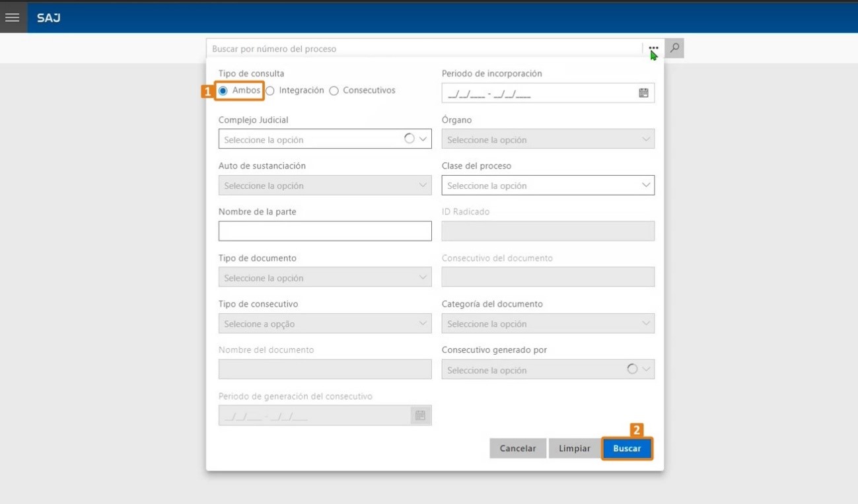
Task: Click the Nombre de la parte field
Action: 324,231
